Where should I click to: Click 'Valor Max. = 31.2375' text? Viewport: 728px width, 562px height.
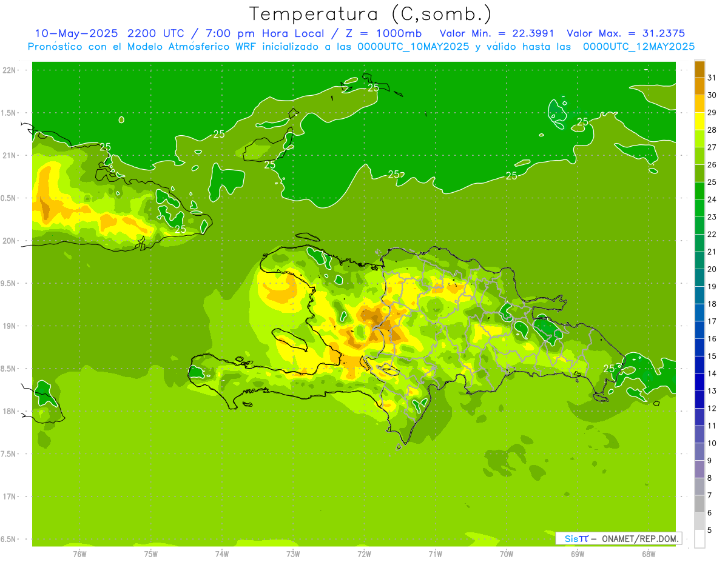(626, 33)
